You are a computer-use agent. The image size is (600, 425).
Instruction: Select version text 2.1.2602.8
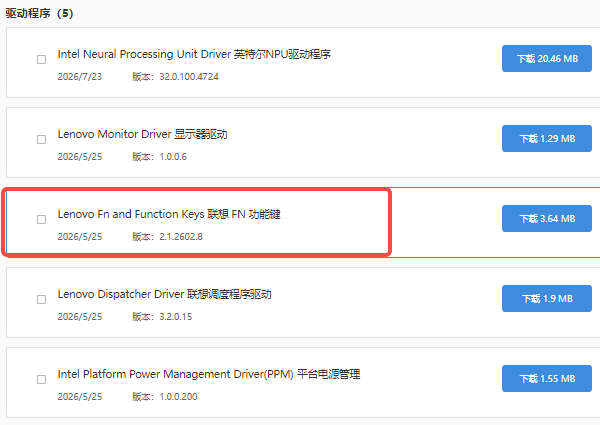[x=181, y=236]
